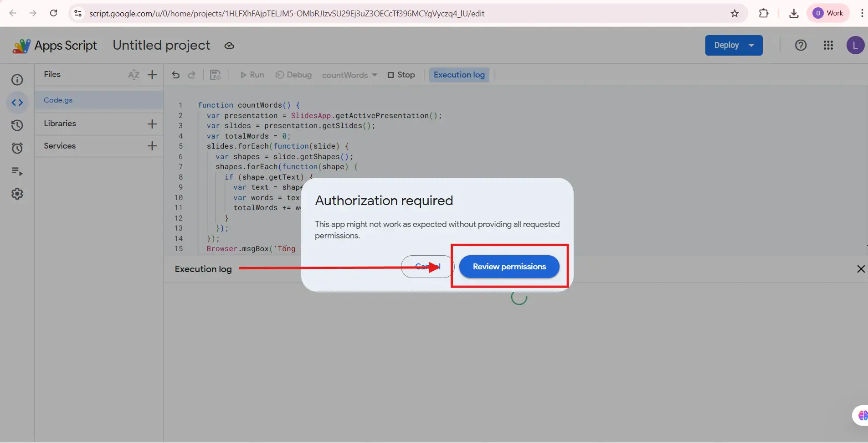Click the undo arrow in editor toolbar
The height and width of the screenshot is (443, 868).
175,75
